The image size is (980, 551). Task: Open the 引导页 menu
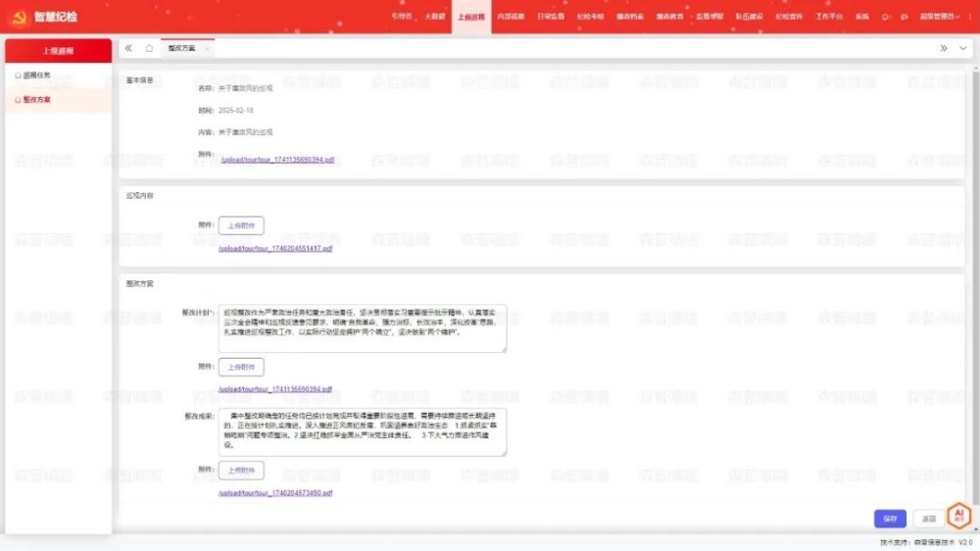pyautogui.click(x=402, y=17)
